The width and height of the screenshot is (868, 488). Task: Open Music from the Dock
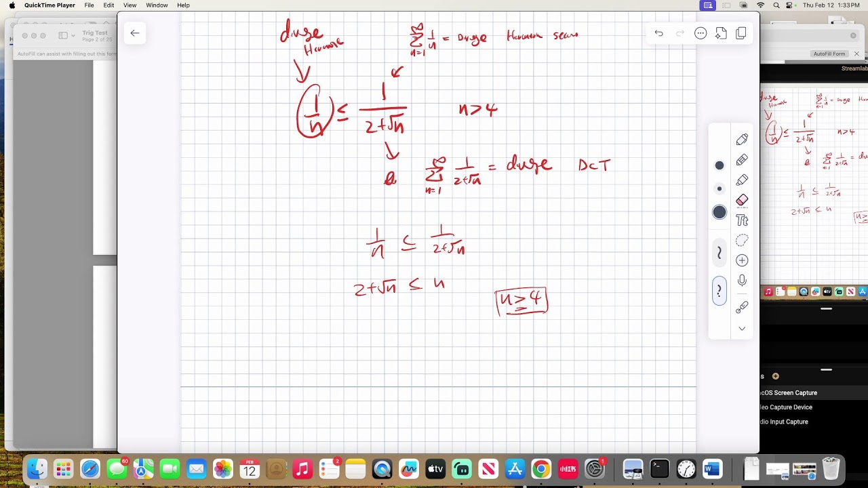302,469
